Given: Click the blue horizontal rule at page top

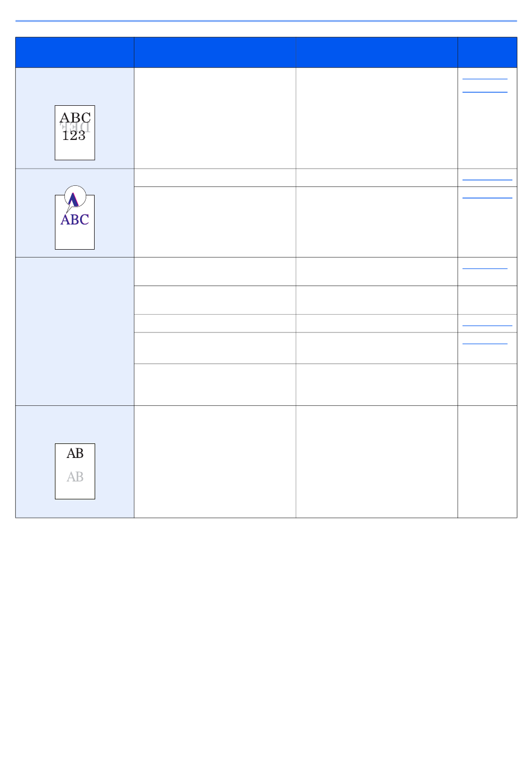Looking at the screenshot, I should click(x=266, y=21).
